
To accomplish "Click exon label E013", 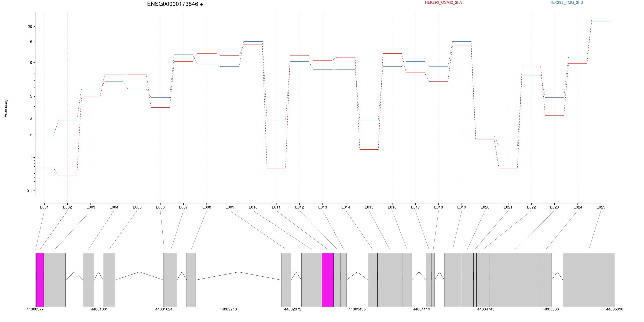I will pos(323,207).
